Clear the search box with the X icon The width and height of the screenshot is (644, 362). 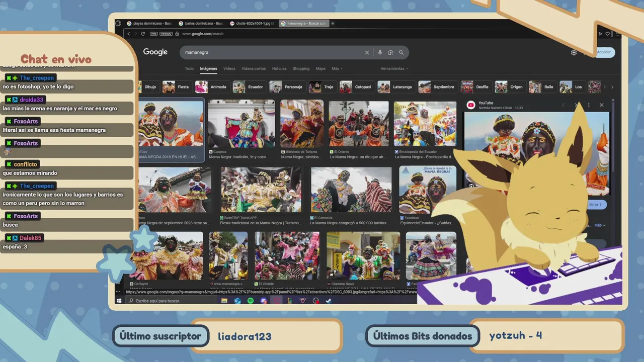[367, 52]
